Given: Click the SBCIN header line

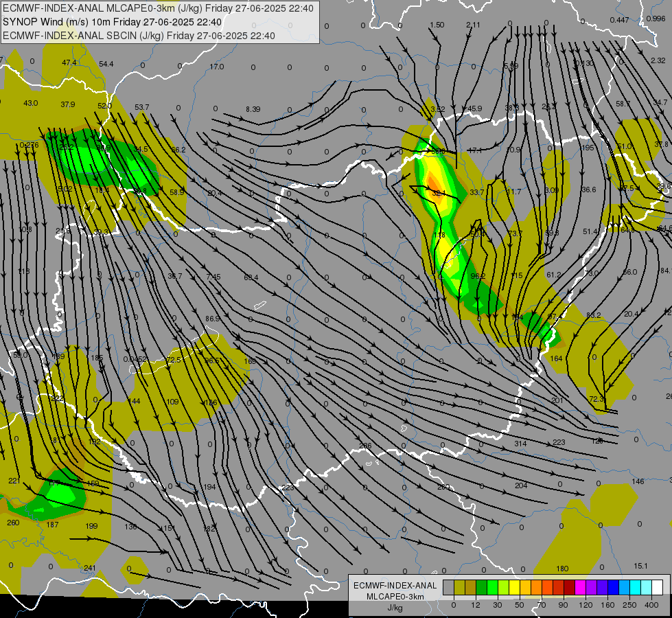Looking at the screenshot, I should pyautogui.click(x=139, y=36).
